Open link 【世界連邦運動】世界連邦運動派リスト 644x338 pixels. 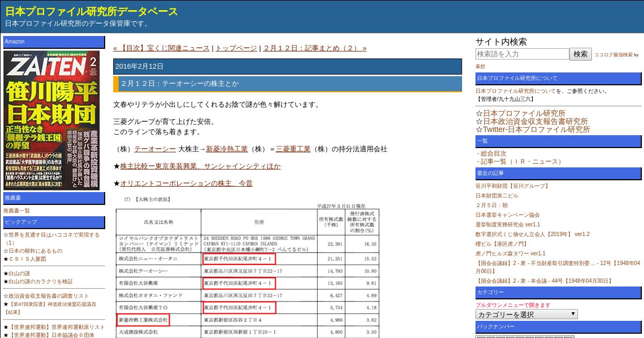pyautogui.click(x=56, y=327)
